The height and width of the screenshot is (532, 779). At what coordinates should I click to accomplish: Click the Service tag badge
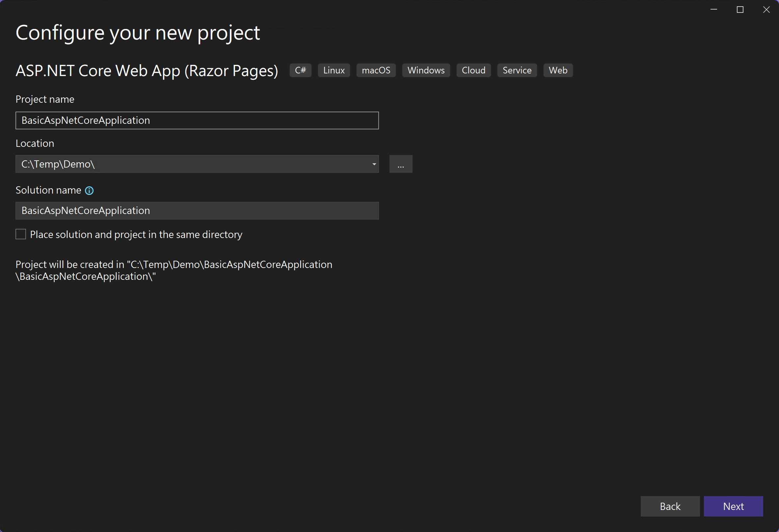coord(517,70)
